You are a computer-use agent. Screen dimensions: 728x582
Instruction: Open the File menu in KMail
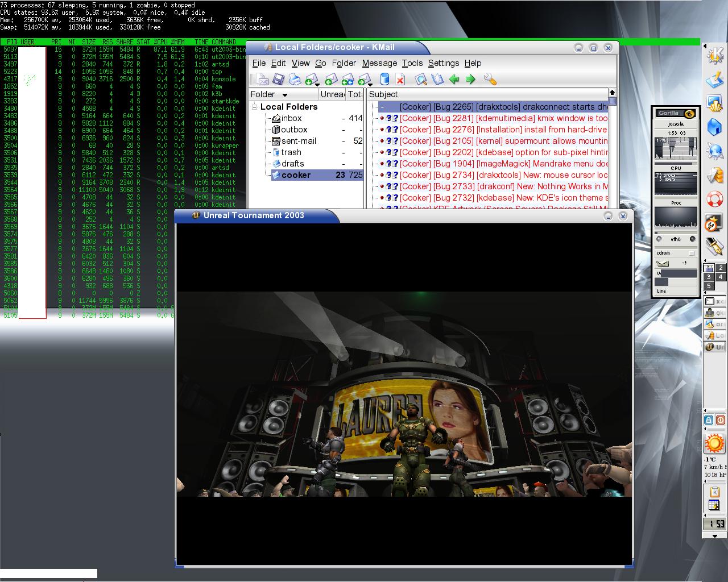coord(259,63)
